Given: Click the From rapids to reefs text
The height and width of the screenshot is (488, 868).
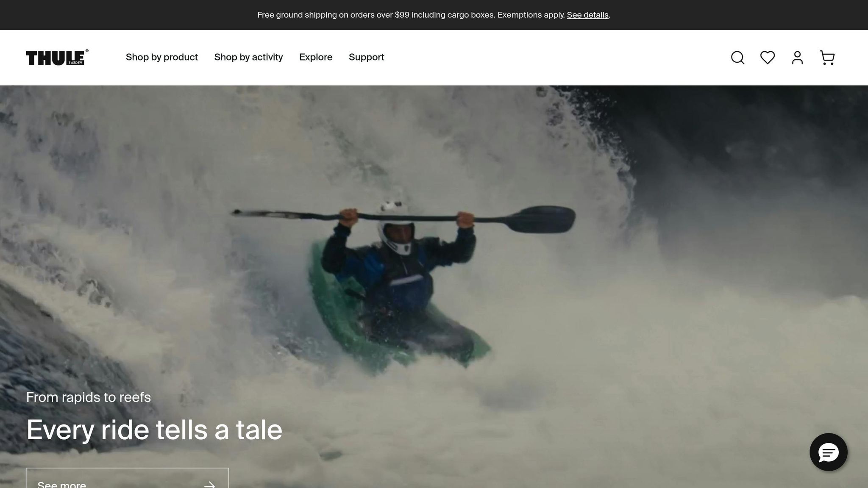Looking at the screenshot, I should pos(89,397).
